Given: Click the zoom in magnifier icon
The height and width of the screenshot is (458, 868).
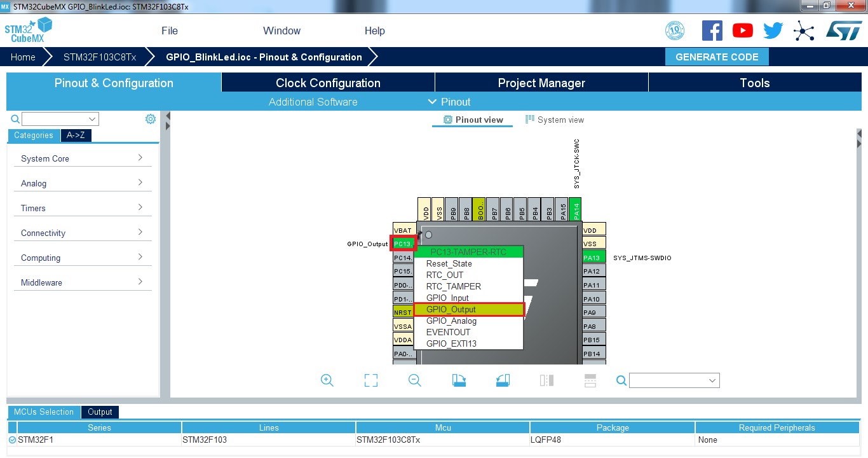Looking at the screenshot, I should click(327, 380).
